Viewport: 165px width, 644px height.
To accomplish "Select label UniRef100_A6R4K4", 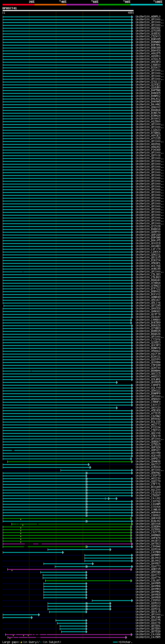I will pyautogui.click(x=148, y=513).
